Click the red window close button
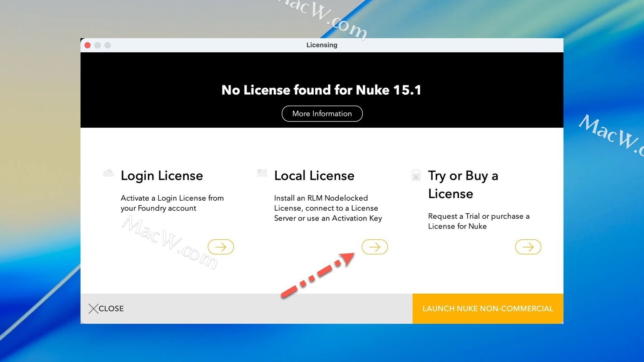Image resolution: width=644 pixels, height=362 pixels. pos(88,45)
